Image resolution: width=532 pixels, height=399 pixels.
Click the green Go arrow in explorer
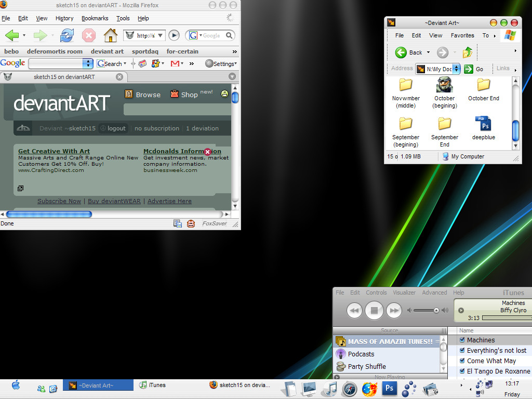point(469,69)
